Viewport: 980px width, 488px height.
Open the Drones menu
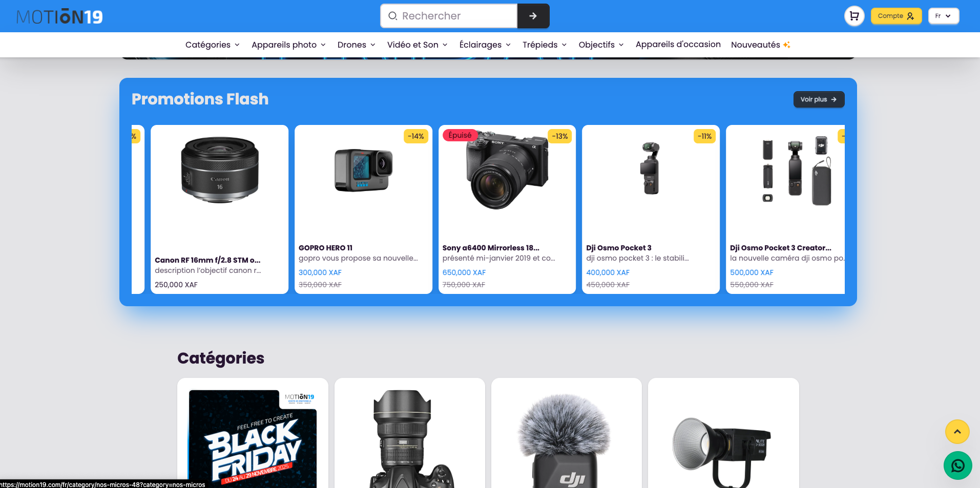pyautogui.click(x=356, y=45)
